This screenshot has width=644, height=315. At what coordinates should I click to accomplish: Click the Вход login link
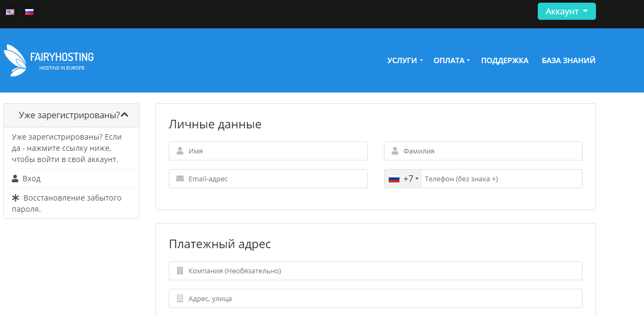click(32, 179)
